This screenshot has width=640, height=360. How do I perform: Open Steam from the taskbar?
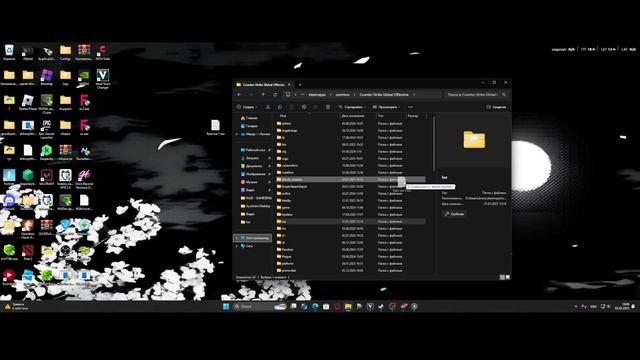[381, 306]
